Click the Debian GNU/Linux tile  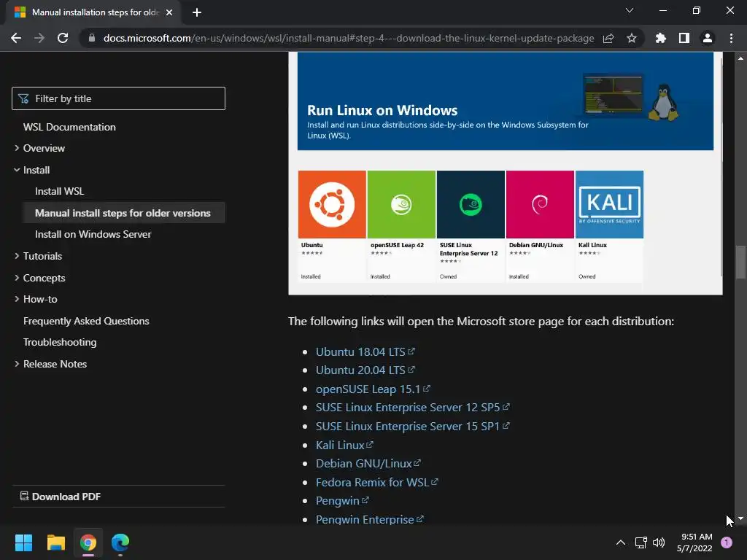pos(540,226)
